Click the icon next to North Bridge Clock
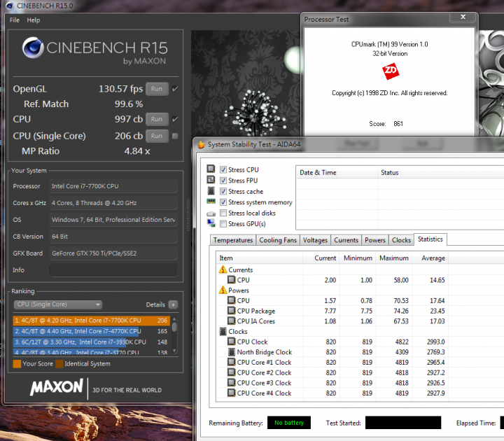 pos(232,351)
